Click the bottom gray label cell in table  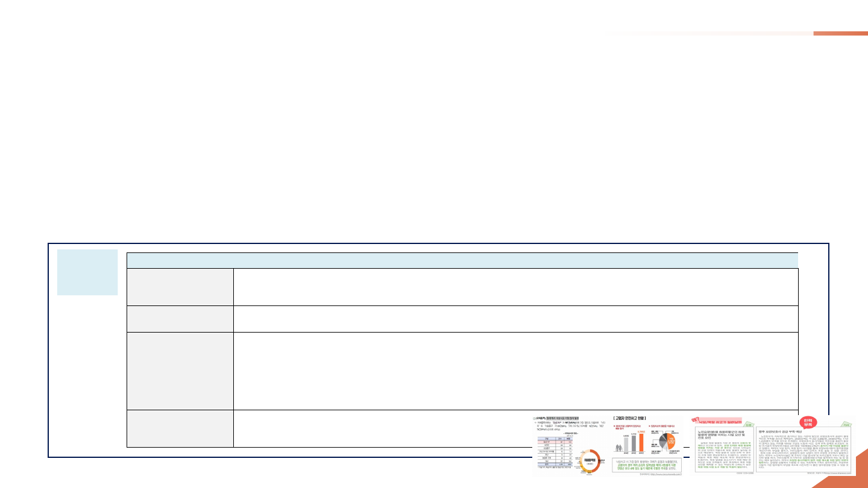point(180,428)
